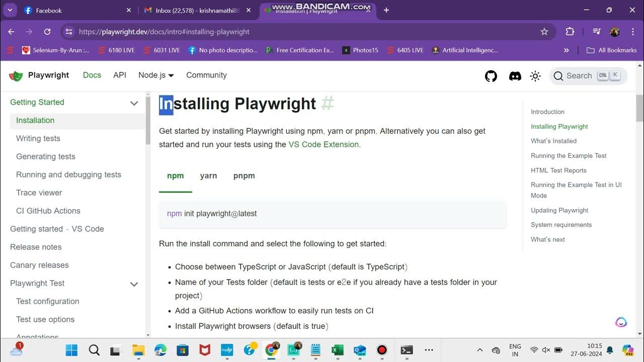Viewport: 644px width, 362px height.
Task: Click the browser address bar URL
Action: (164, 32)
